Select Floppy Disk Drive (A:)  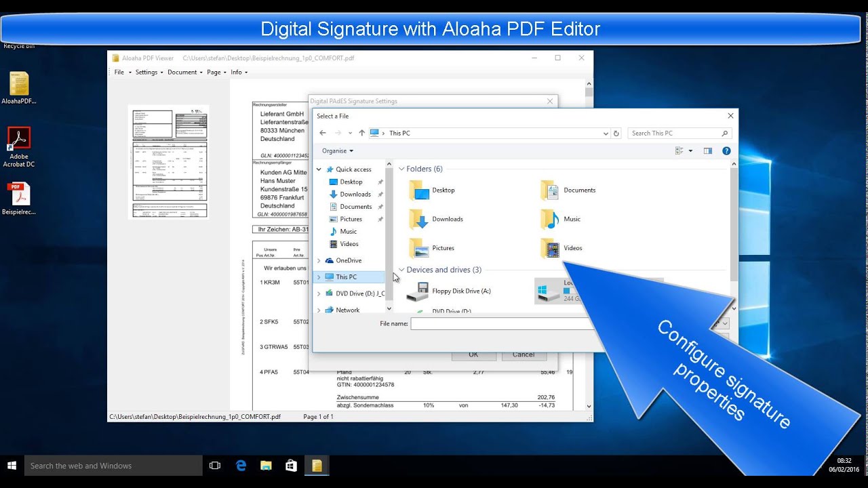click(x=448, y=291)
